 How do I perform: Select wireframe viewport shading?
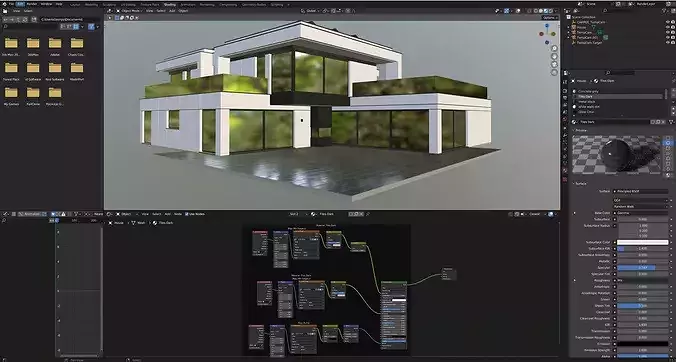[535, 11]
